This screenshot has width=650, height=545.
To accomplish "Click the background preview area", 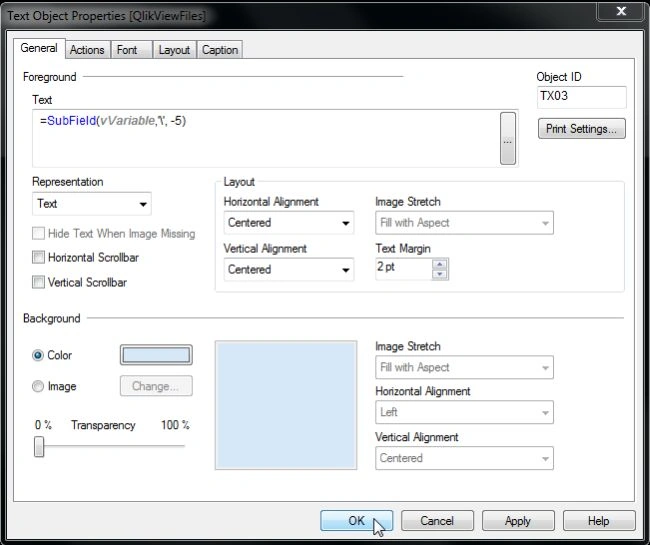I will (x=286, y=405).
